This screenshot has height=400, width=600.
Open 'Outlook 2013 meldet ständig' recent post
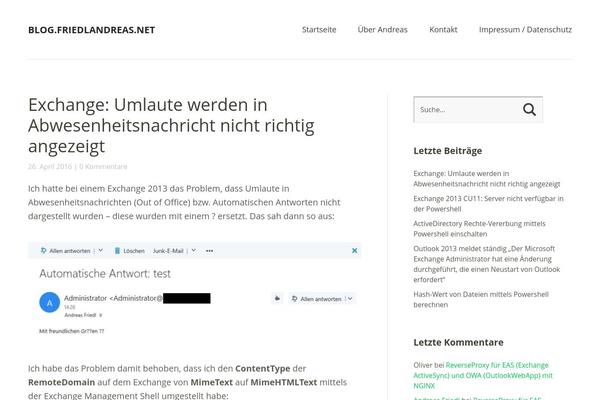point(486,264)
